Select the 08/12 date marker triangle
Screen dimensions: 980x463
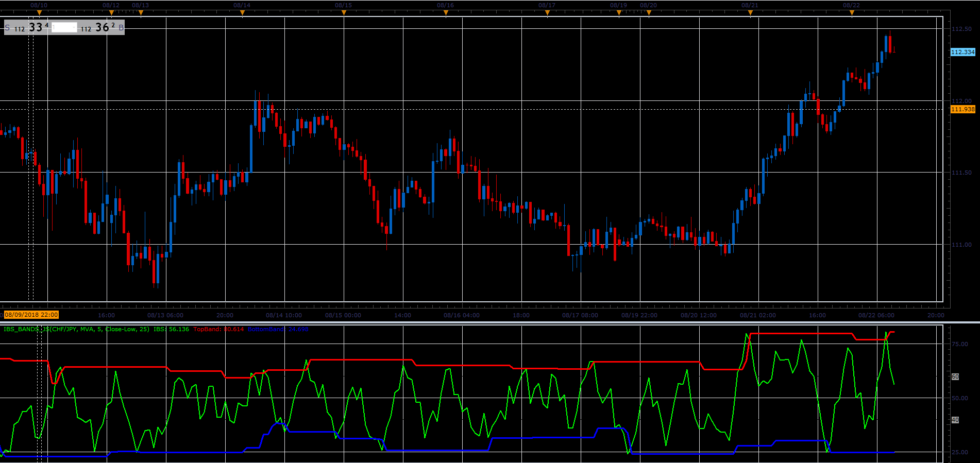111,13
